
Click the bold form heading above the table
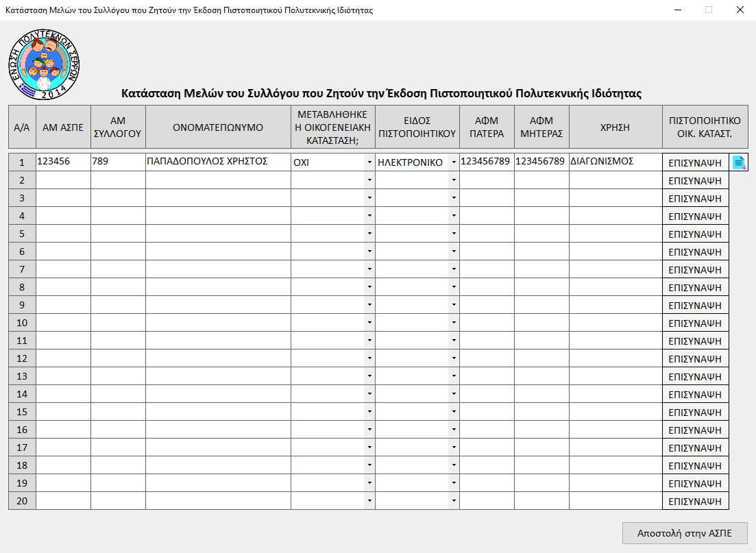point(381,93)
